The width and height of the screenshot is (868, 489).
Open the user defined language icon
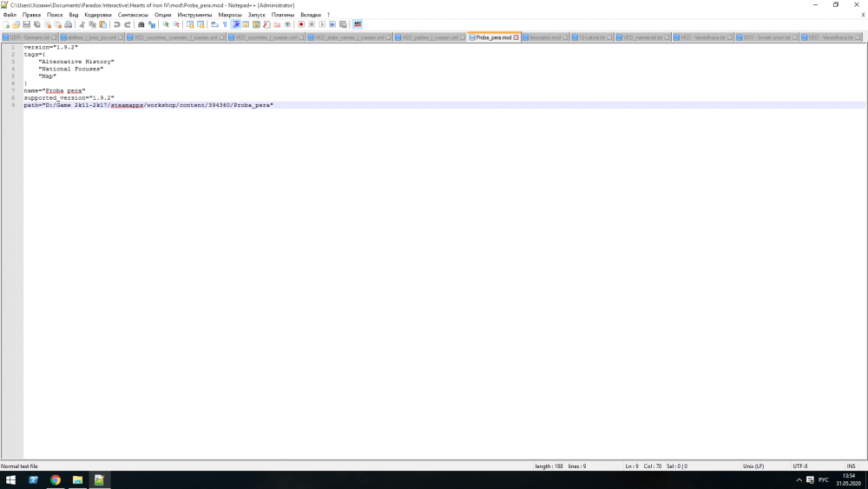click(x=246, y=24)
